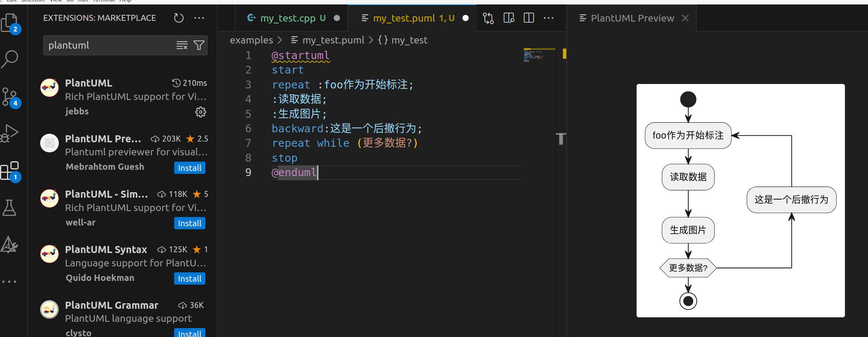Image resolution: width=868 pixels, height=337 pixels.
Task: Open the Testing flask view
Action: click(9, 208)
